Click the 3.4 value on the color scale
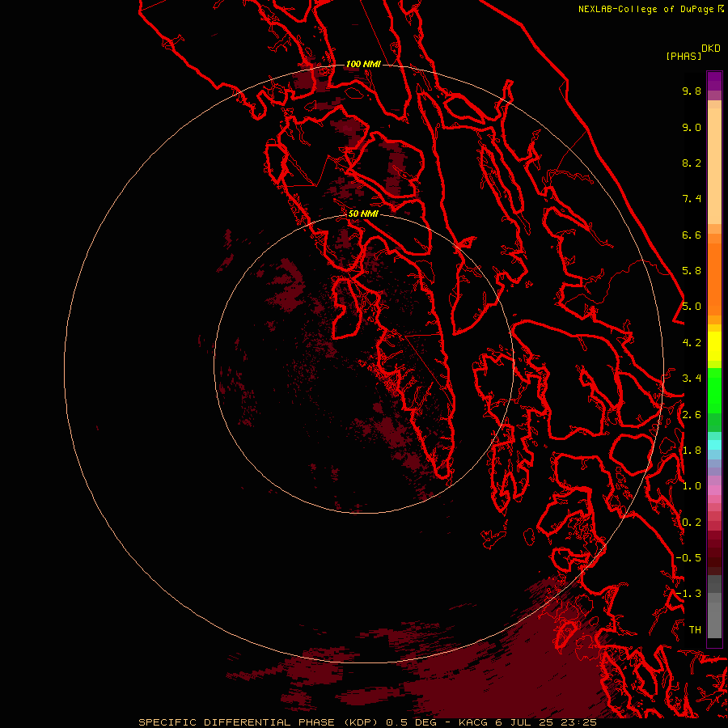Viewport: 728px width, 728px height. point(692,379)
